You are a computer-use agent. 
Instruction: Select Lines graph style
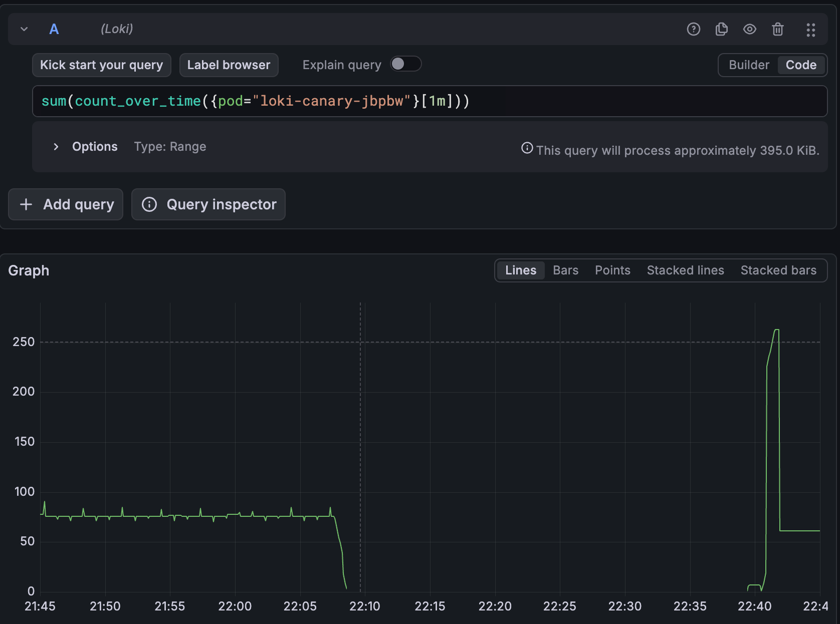point(521,270)
